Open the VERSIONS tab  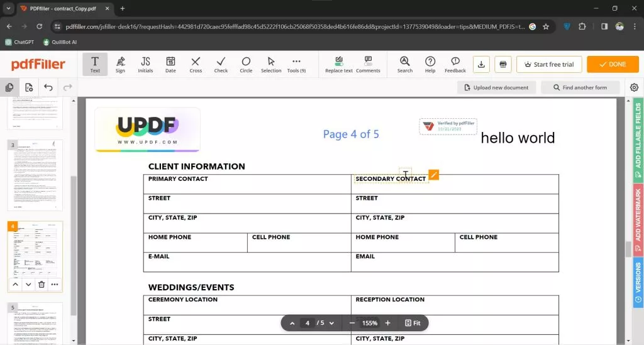click(x=638, y=282)
